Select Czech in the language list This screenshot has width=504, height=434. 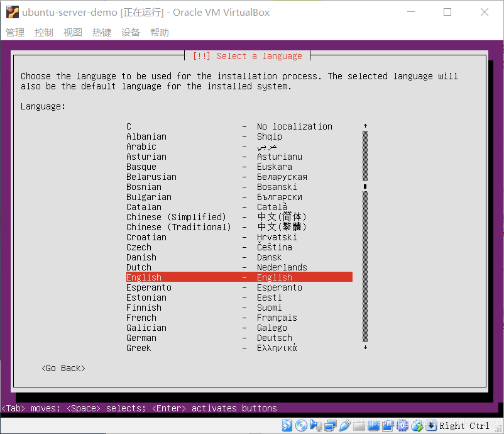click(x=239, y=247)
